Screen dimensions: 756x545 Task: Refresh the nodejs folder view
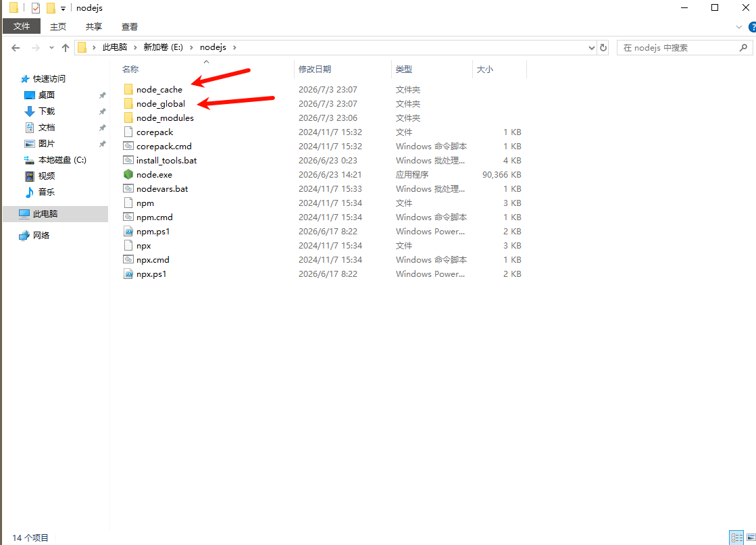tap(603, 48)
